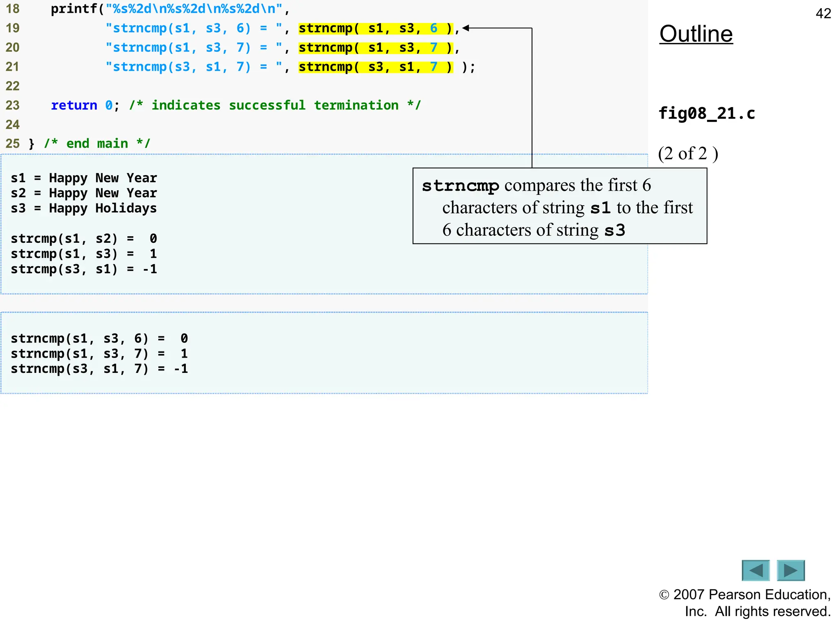Select output line s1 = Happy New Year
The height and width of the screenshot is (630, 840).
tap(84, 178)
